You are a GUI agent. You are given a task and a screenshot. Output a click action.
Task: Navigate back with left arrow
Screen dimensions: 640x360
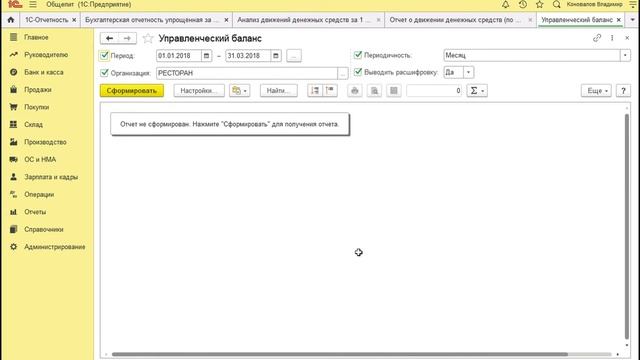[109, 38]
